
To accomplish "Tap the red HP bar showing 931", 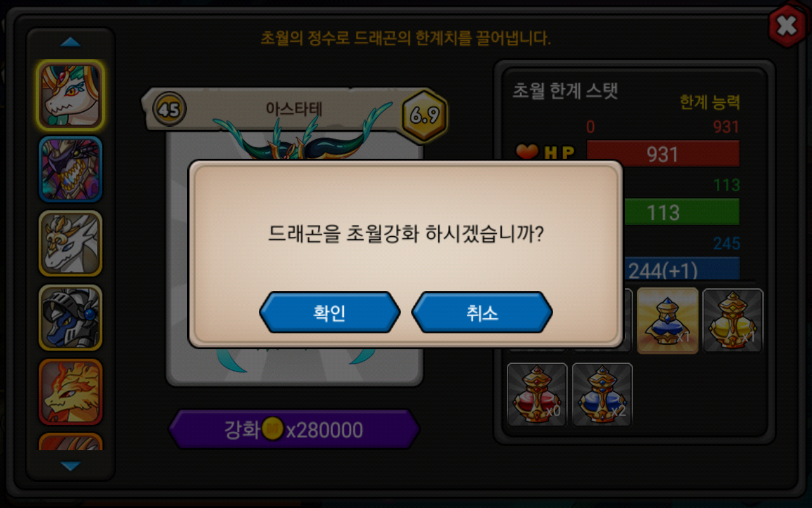I will [663, 154].
